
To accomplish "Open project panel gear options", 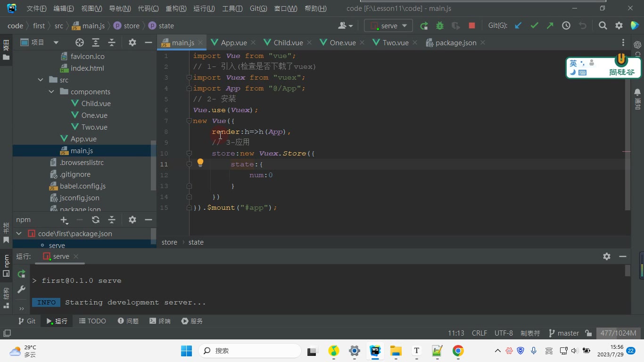I will coord(132,42).
